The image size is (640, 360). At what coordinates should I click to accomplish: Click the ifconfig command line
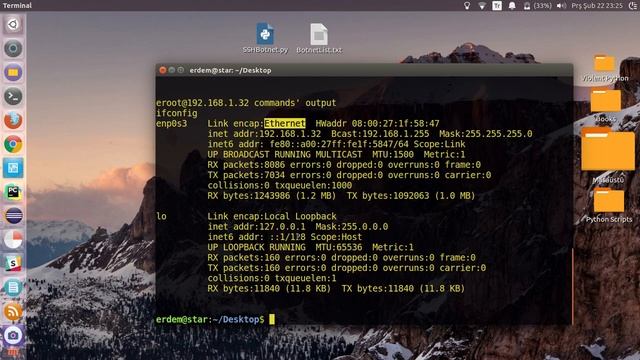tap(177, 113)
